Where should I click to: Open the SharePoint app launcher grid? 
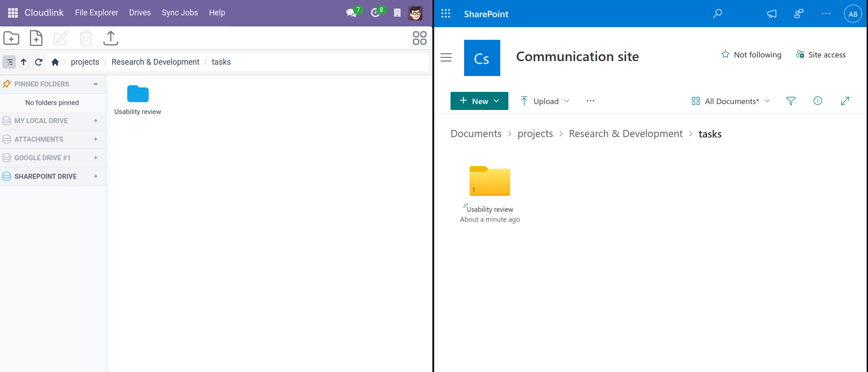(x=446, y=14)
